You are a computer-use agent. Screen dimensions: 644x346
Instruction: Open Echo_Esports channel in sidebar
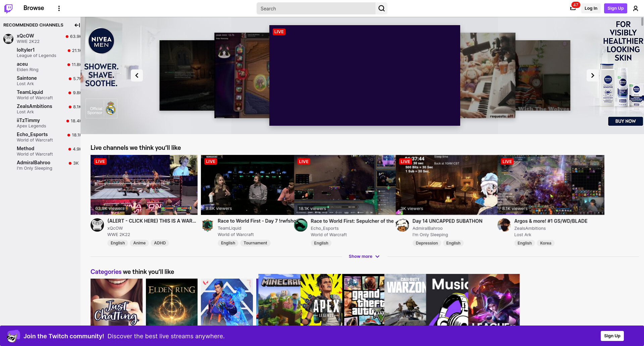click(x=40, y=137)
